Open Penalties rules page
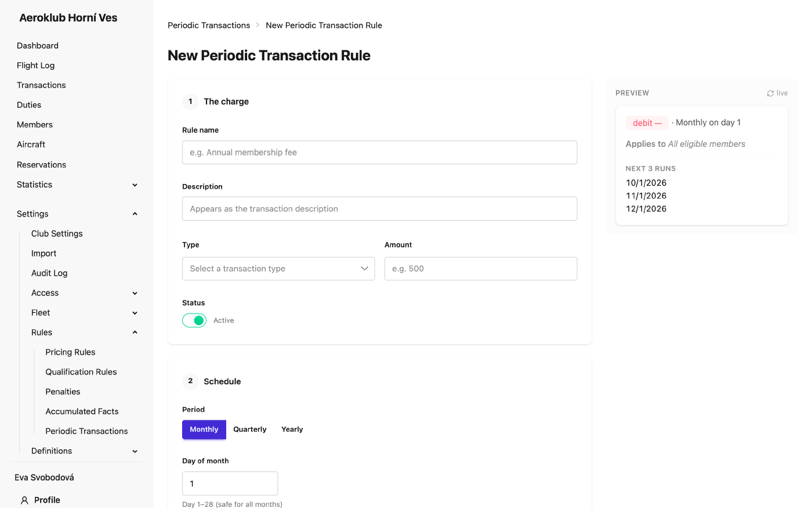Screen dimensions: 812x508 coord(63,392)
